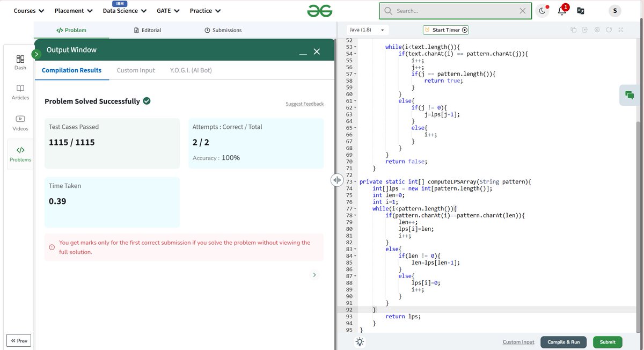Select the Y.O.G.I. (AI Bot) tab
This screenshot has height=350, width=644.
tap(191, 70)
